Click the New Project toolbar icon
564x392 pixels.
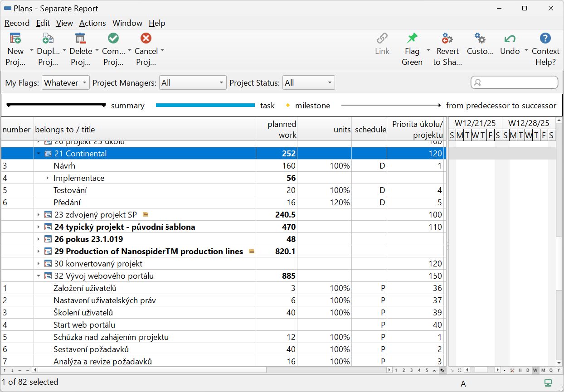(15, 39)
